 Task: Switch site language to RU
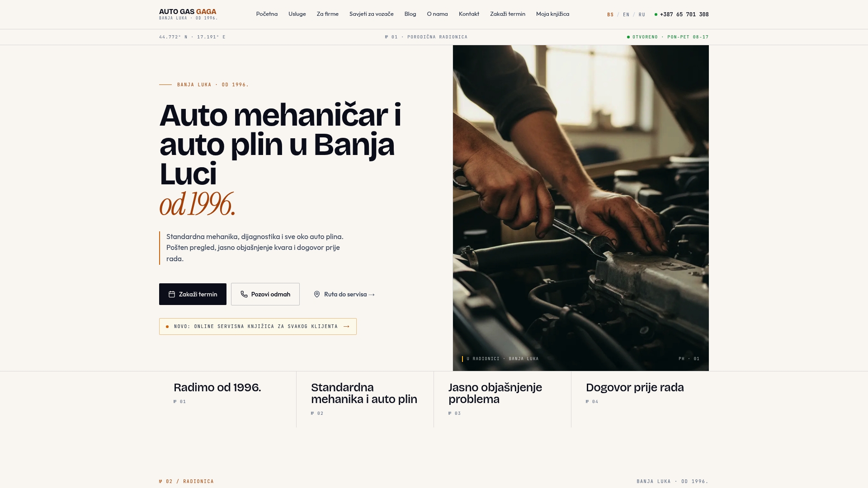point(642,15)
